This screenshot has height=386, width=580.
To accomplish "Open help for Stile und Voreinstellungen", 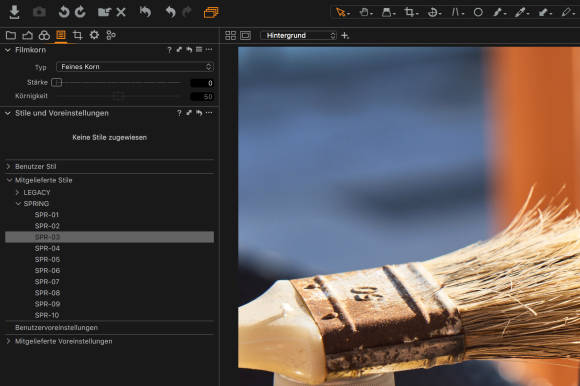I will [179, 113].
